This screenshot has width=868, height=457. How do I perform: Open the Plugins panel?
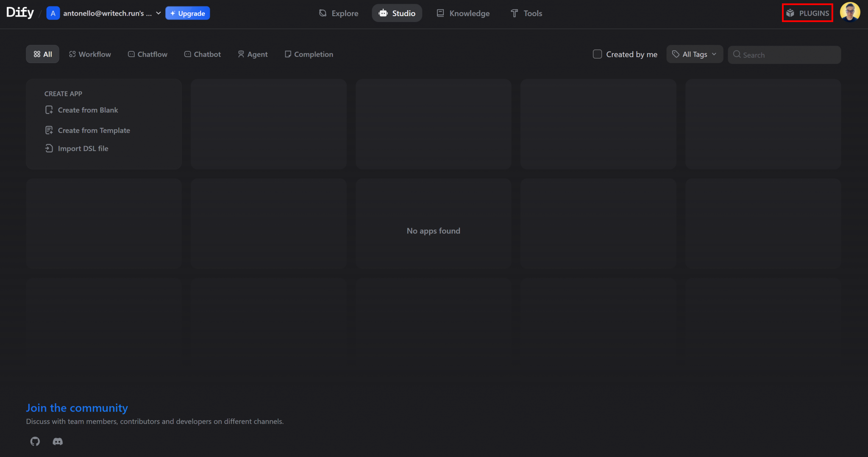coord(807,13)
